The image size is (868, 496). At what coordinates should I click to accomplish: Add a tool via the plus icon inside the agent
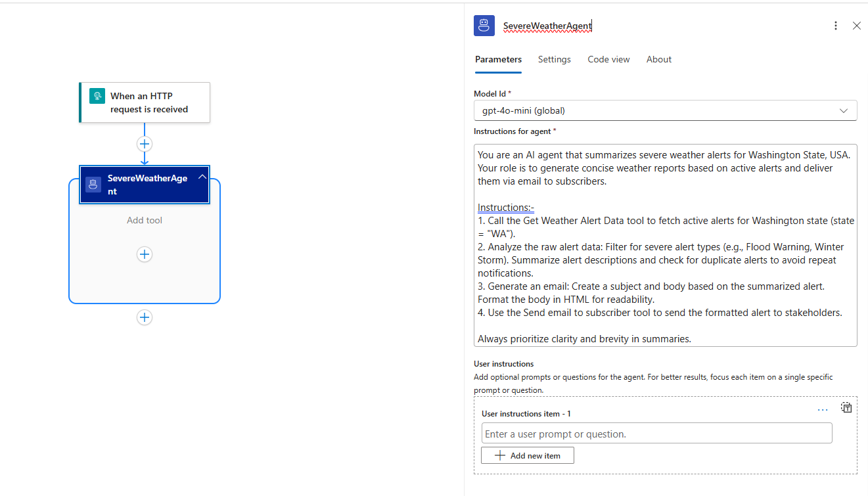(144, 254)
